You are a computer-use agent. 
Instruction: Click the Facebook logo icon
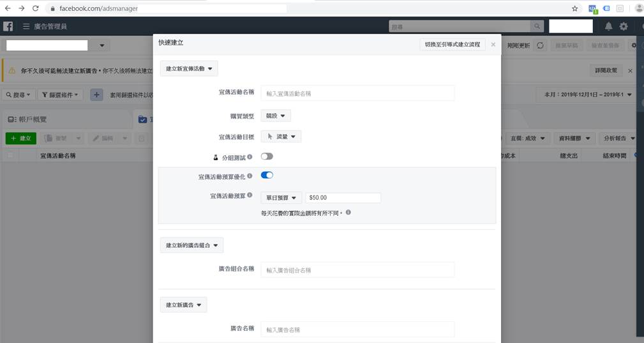click(x=8, y=26)
